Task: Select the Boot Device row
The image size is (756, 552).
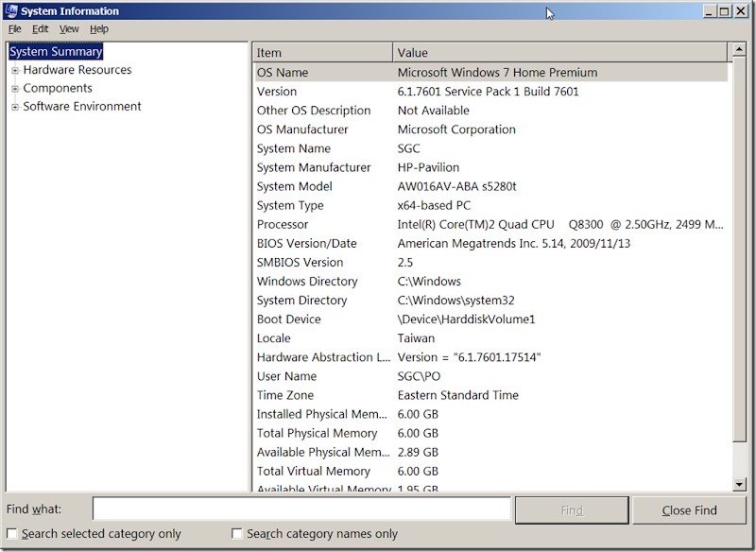Action: click(490, 319)
